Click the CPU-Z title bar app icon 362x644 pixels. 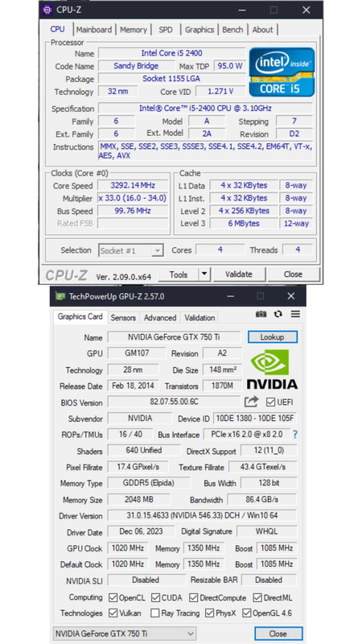click(x=47, y=10)
